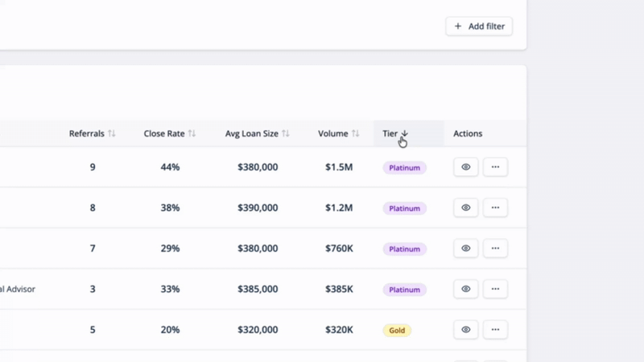Open more actions for $385K volume row
644x362 pixels.
pos(495,289)
